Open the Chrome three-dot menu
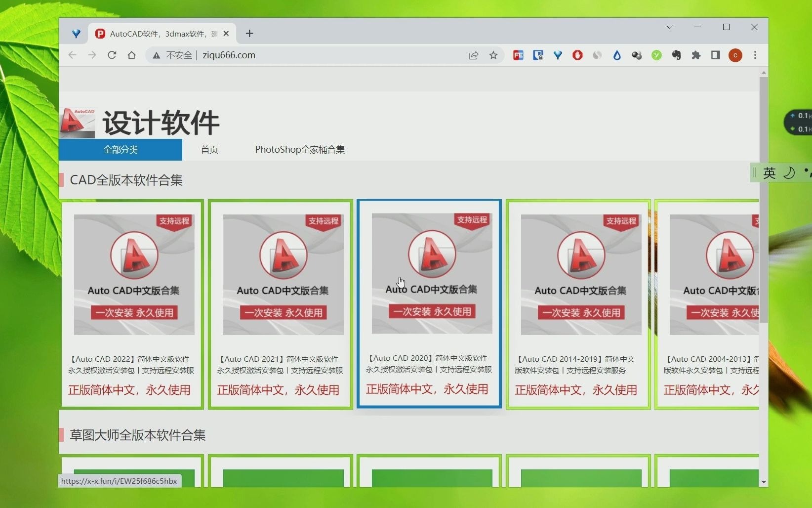The height and width of the screenshot is (508, 812). (755, 55)
